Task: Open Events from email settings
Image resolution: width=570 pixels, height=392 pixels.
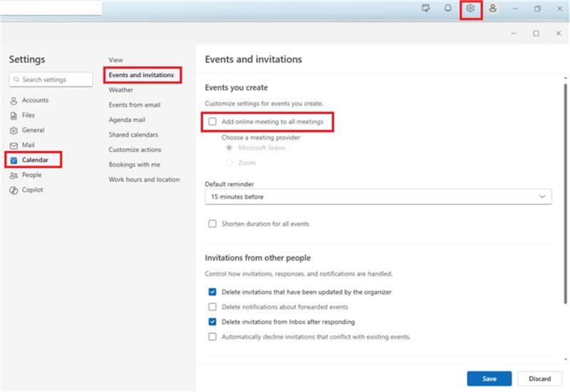Action: 135,105
